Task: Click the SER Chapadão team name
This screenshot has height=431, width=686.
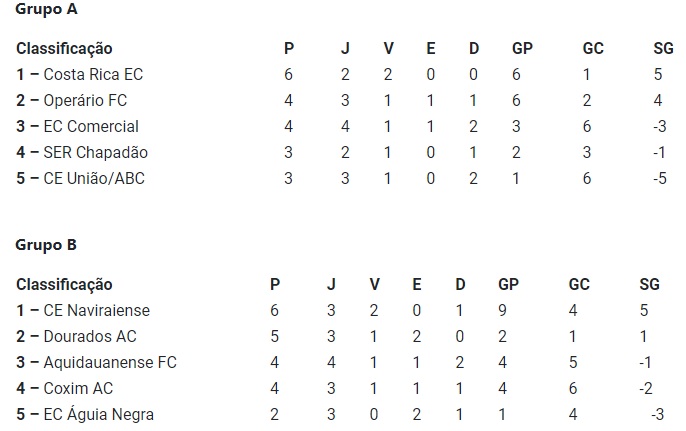Action: 95,152
